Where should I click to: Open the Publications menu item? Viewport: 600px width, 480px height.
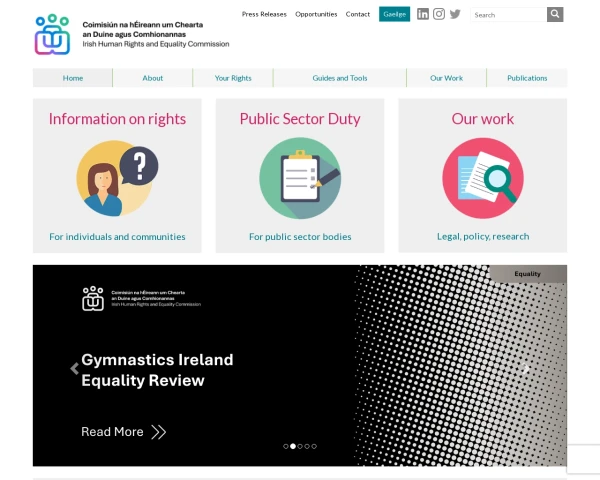[x=527, y=78]
